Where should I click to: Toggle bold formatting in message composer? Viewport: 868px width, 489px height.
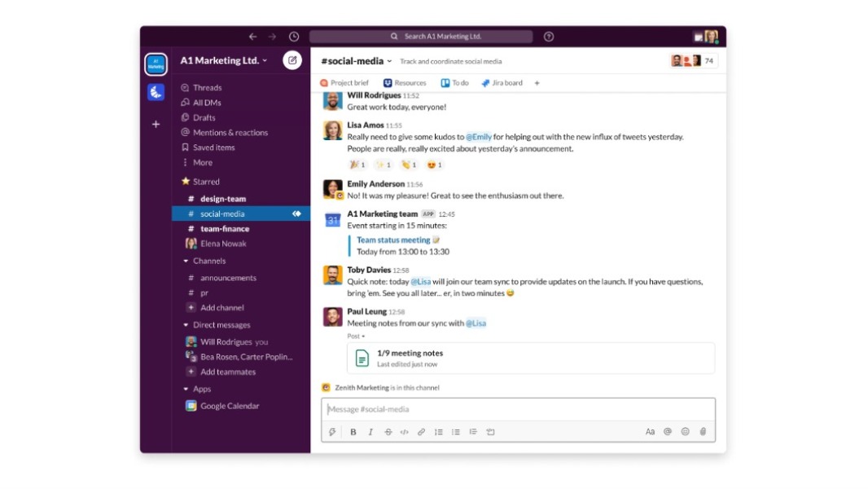[x=353, y=432]
